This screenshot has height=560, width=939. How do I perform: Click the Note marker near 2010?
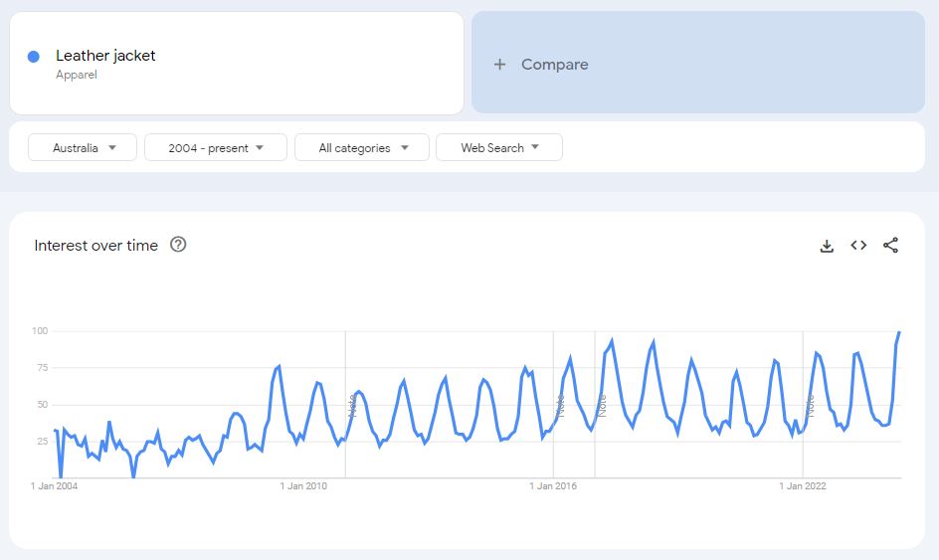click(x=352, y=406)
